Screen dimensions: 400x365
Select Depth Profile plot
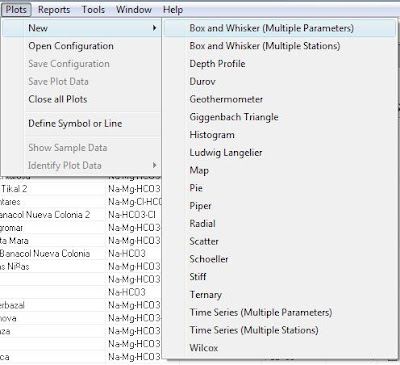(217, 64)
